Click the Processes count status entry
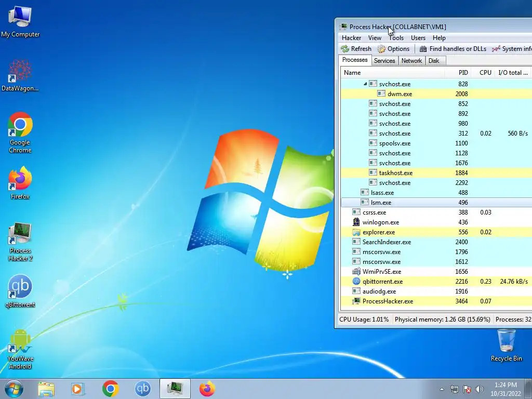Viewport: 532px width, 399px height. click(x=513, y=320)
